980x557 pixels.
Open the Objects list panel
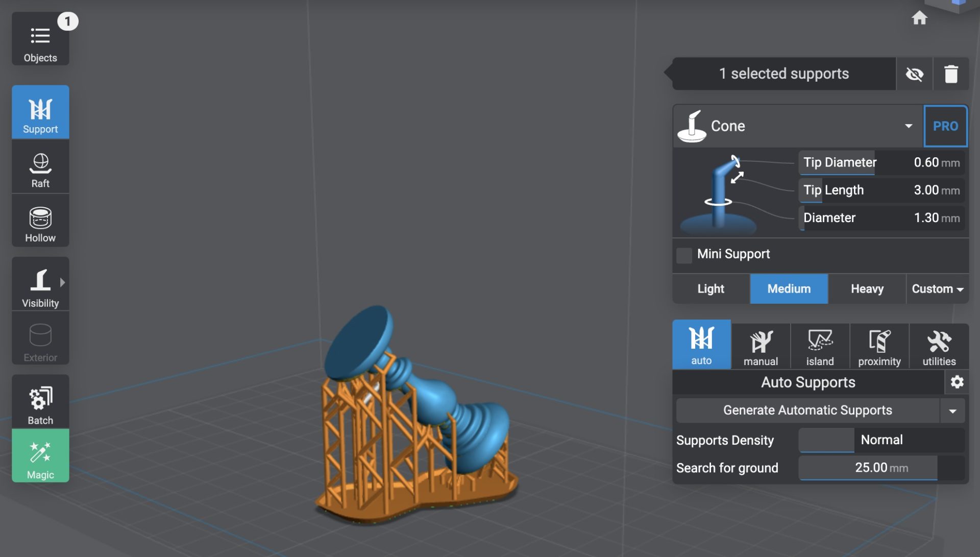pyautogui.click(x=40, y=40)
